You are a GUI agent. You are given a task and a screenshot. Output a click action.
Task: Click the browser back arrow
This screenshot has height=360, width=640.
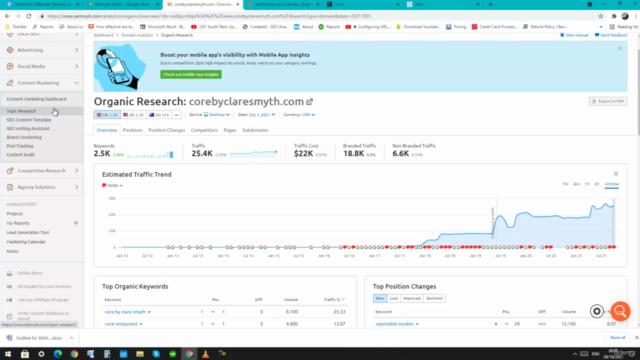pos(7,16)
